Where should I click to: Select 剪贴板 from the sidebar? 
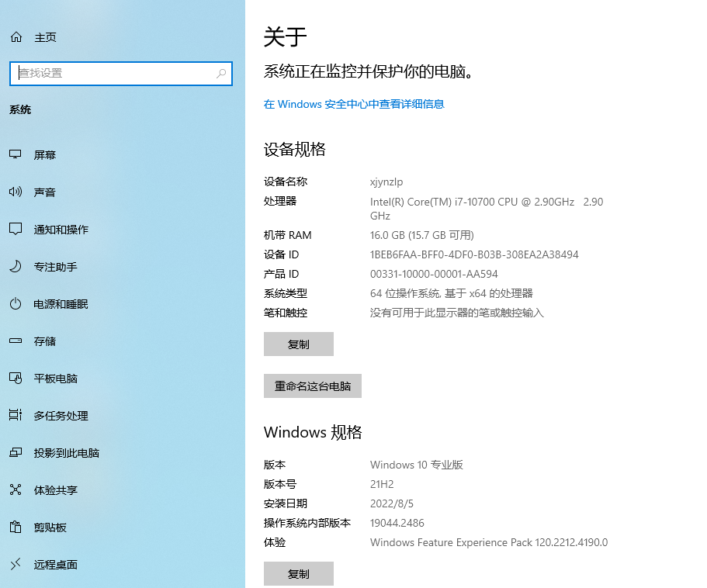[x=50, y=527]
